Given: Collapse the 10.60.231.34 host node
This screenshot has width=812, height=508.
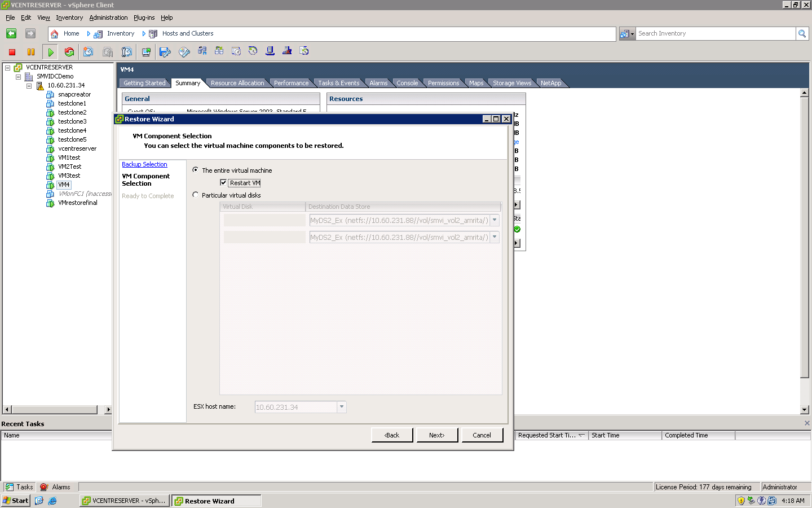Looking at the screenshot, I should 29,86.
